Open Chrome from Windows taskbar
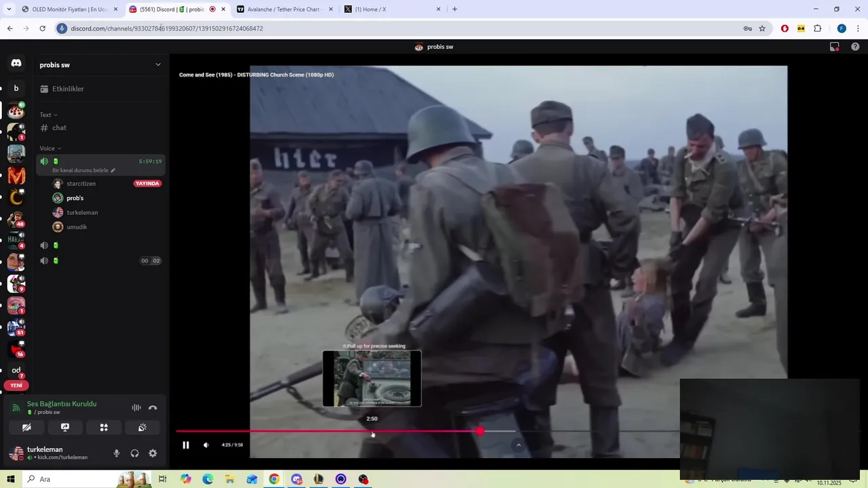This screenshot has height=488, width=868. tap(274, 479)
